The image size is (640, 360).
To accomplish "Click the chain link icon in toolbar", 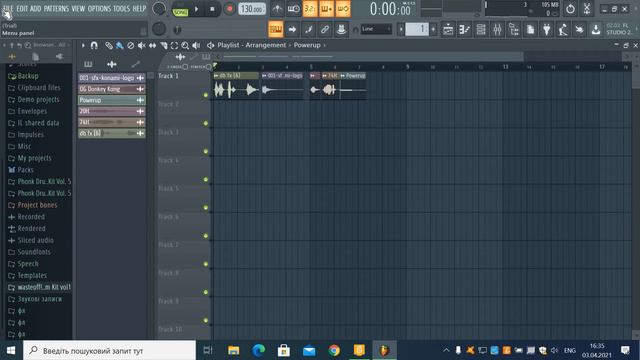I will [325, 29].
